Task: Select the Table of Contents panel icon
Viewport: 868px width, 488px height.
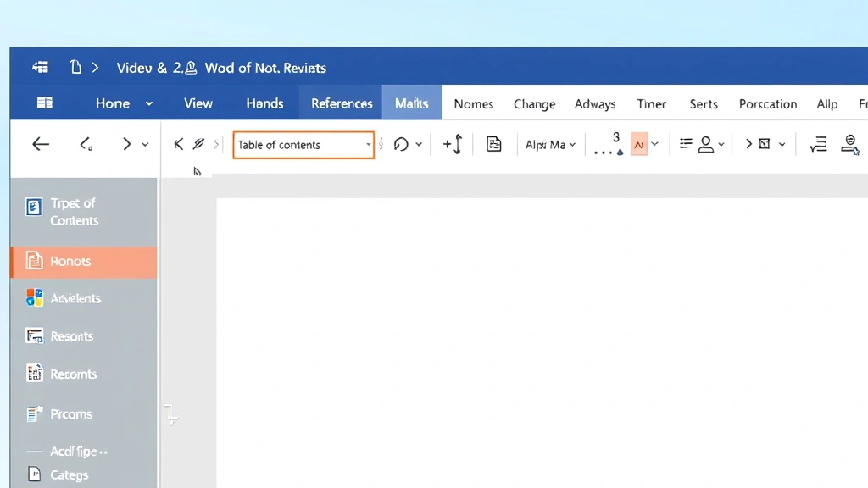Action: [34, 206]
